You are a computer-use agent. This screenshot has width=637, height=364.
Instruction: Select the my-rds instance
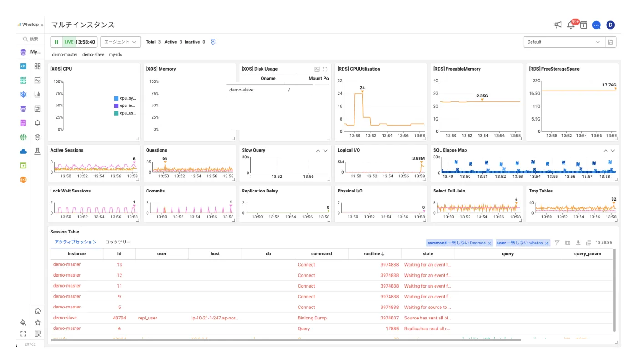(116, 55)
